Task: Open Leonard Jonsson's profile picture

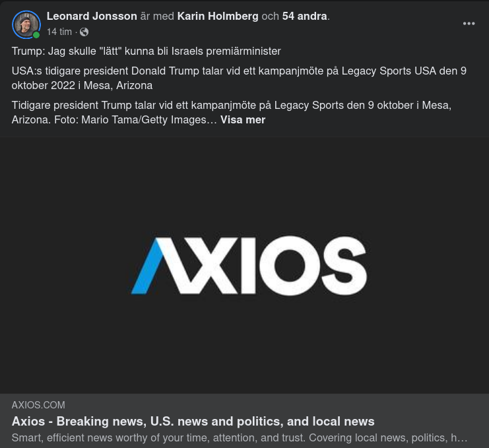Action: tap(26, 24)
